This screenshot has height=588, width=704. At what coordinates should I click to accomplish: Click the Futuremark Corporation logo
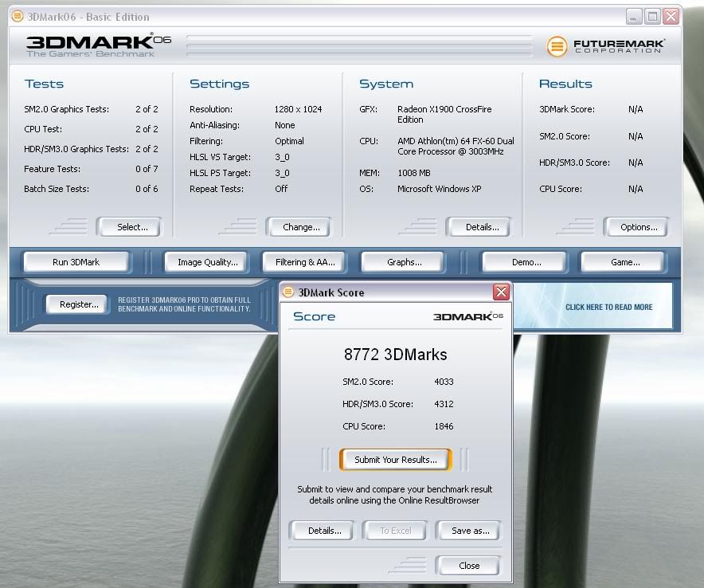(606, 46)
